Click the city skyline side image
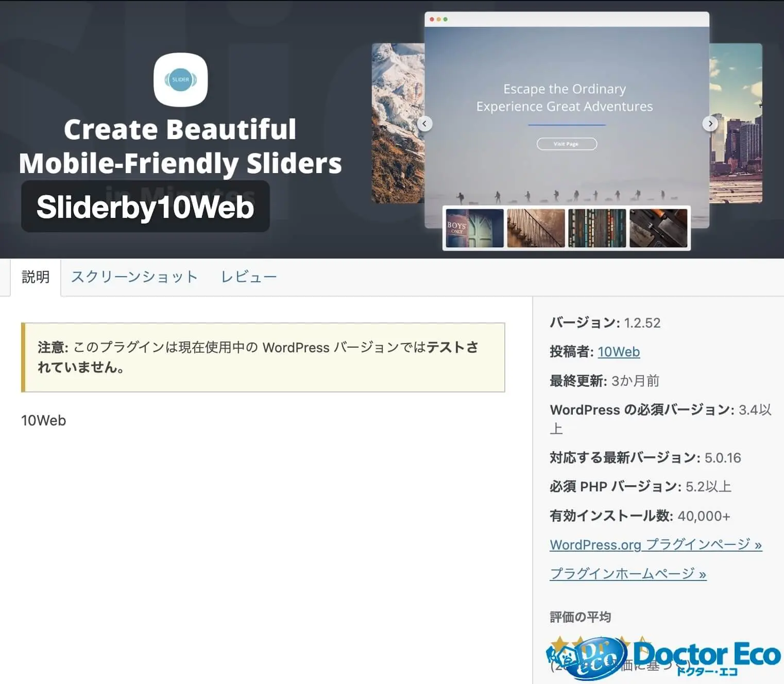784x684 pixels. (x=736, y=123)
